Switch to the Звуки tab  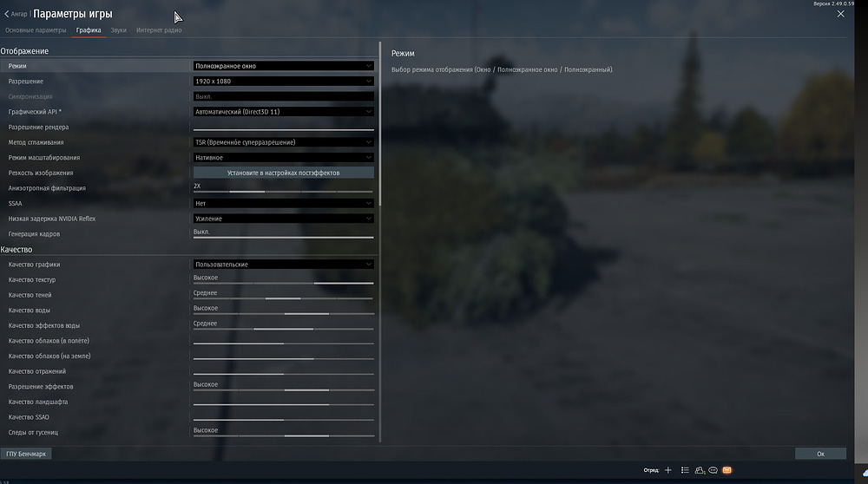pos(118,30)
